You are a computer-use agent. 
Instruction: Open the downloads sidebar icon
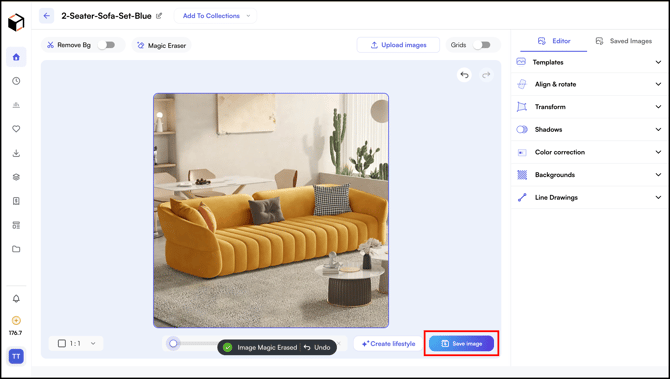(16, 153)
